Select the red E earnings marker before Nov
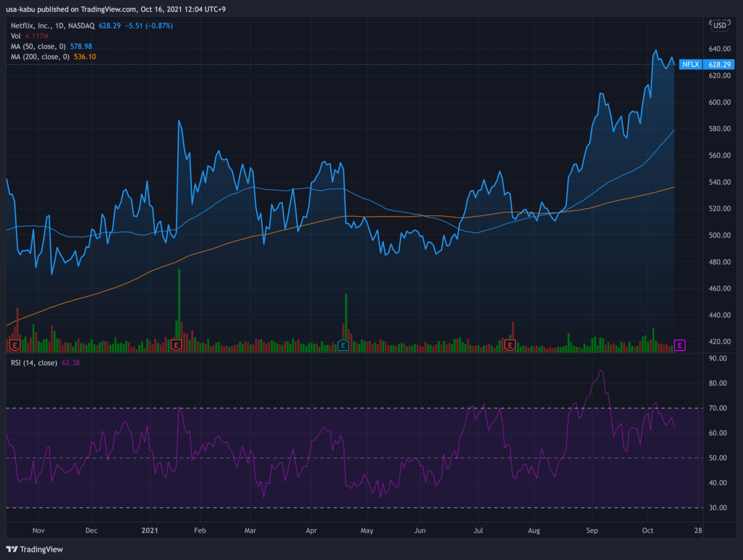This screenshot has height=560, width=743. coord(15,345)
